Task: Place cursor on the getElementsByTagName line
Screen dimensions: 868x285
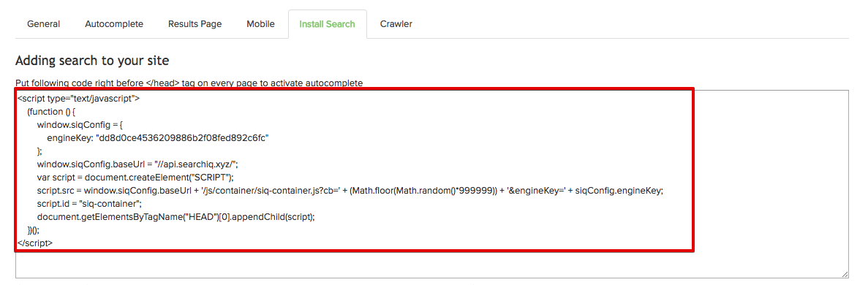Action: click(176, 217)
